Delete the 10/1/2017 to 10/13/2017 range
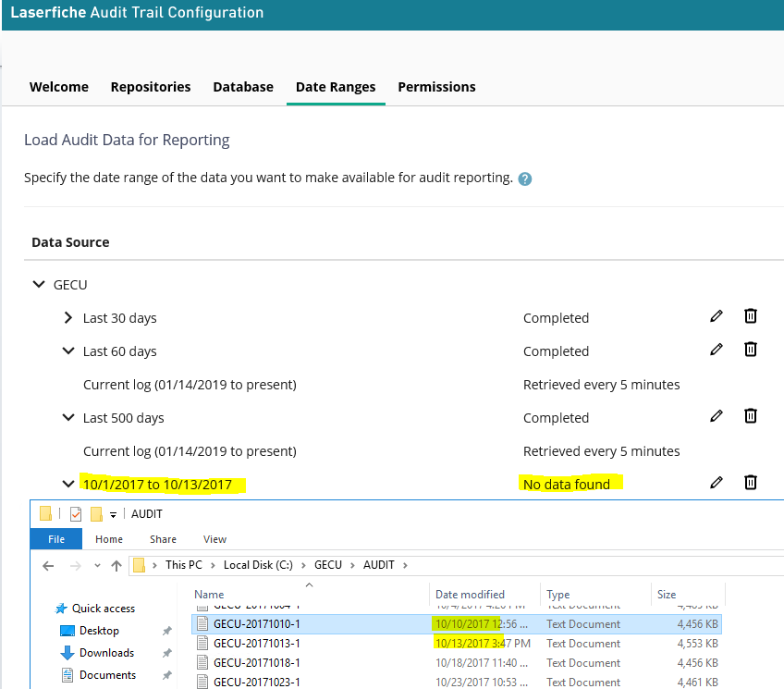The width and height of the screenshot is (784, 689). tap(751, 483)
